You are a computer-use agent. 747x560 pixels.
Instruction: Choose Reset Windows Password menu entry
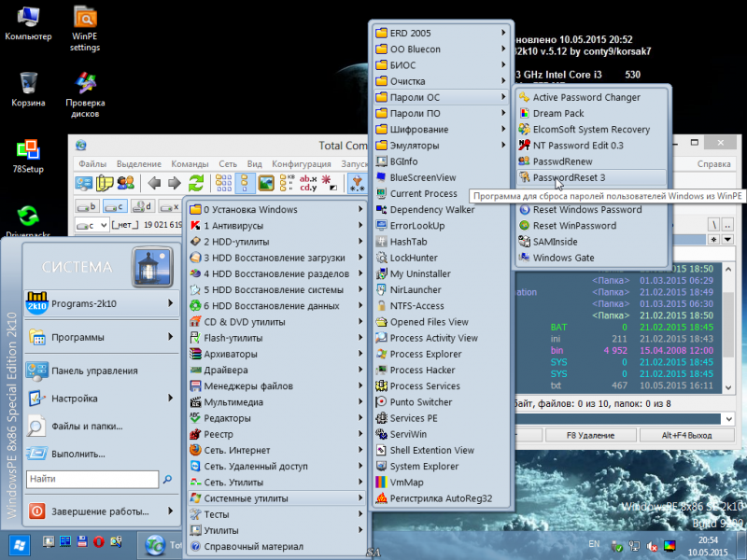[x=592, y=209]
